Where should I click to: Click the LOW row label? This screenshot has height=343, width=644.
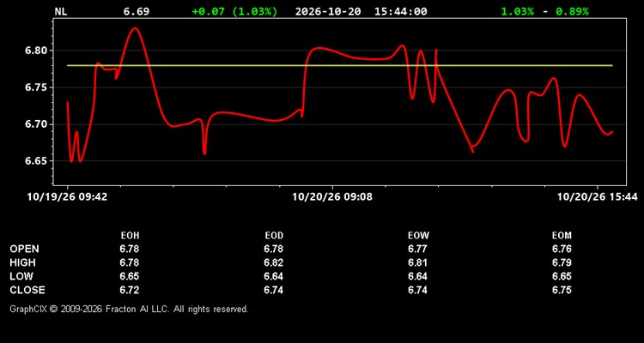[21, 276]
